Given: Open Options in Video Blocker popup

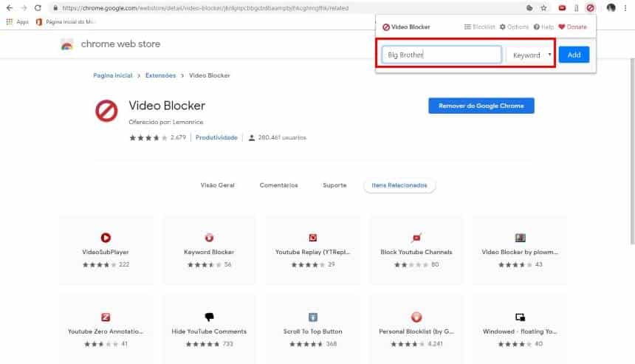Looking at the screenshot, I should point(515,27).
